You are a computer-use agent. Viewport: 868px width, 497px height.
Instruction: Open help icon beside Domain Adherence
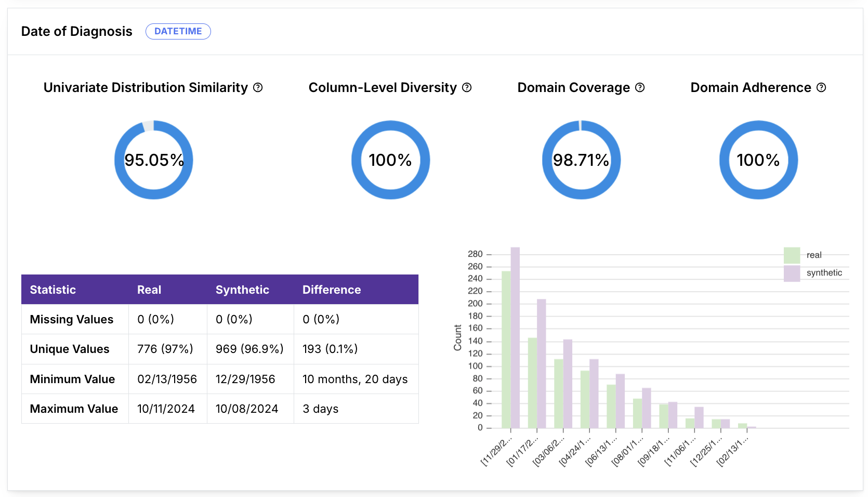[x=821, y=87]
